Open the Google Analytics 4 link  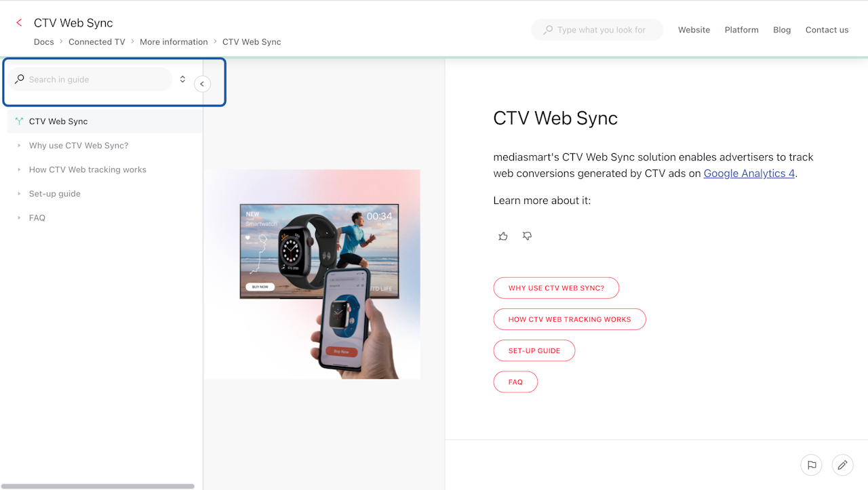click(x=749, y=173)
